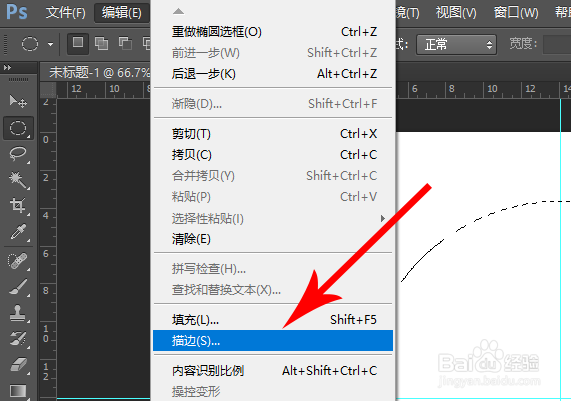Choose 合并拷贝(Y) menu entry
571x401 pixels.
[273, 176]
